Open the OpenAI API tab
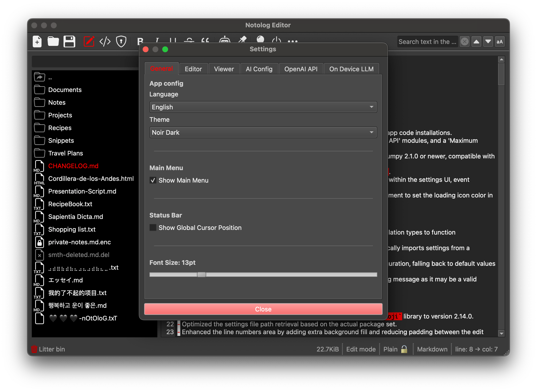 [x=301, y=69]
